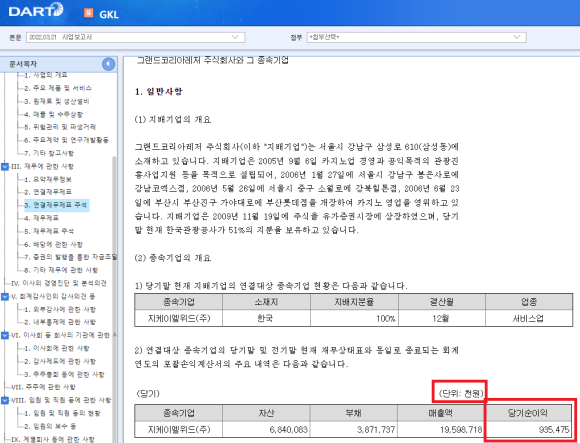This screenshot has height=443, width=580.
Task: Open IV. 이사의 경영진단 및 분석의견
Action: pos(59,283)
